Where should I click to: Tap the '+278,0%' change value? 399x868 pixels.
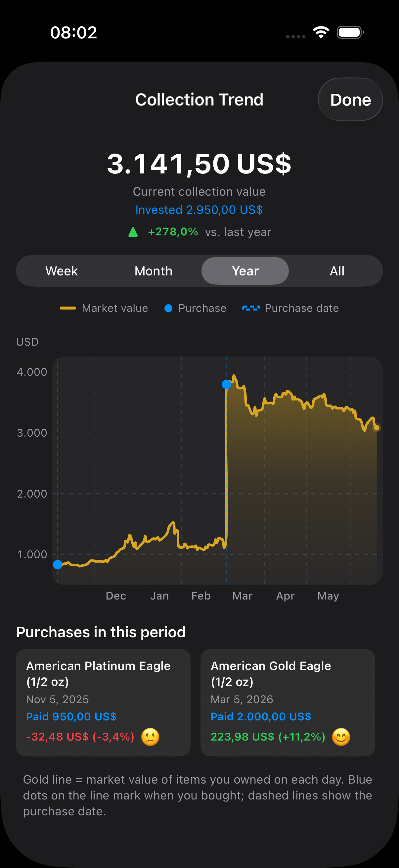[x=173, y=232]
